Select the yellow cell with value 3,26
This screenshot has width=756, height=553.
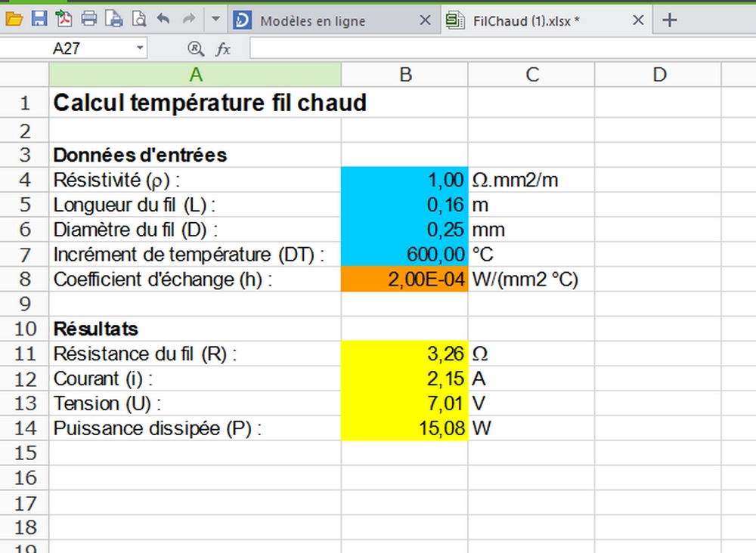[x=404, y=354]
